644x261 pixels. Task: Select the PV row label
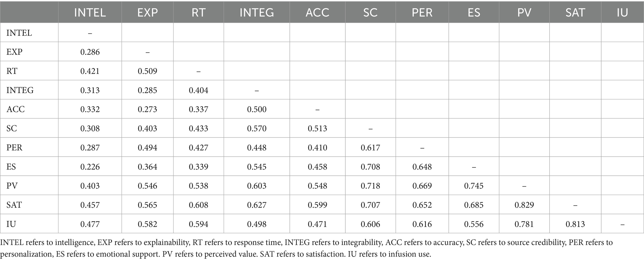12,186
